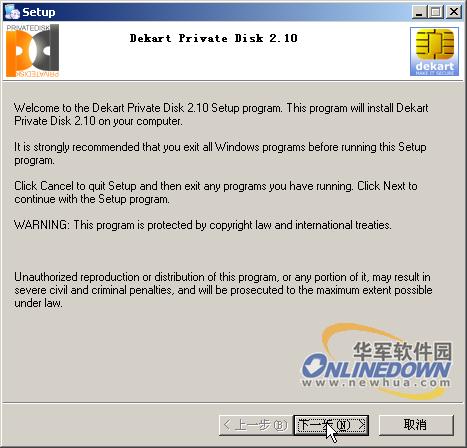
Task: Click the Unauthorized reproduction penalties paragraph
Action: [x=223, y=290]
